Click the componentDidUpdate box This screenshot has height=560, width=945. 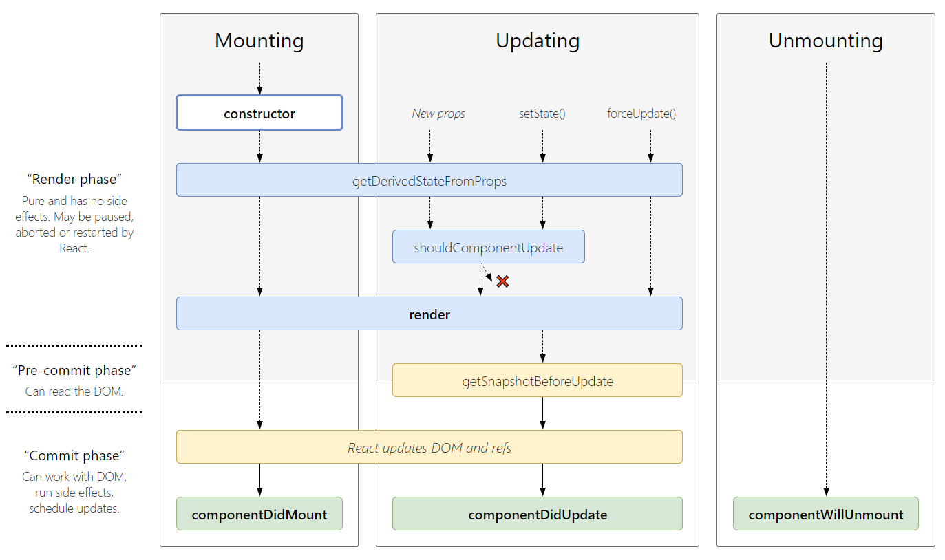point(537,514)
